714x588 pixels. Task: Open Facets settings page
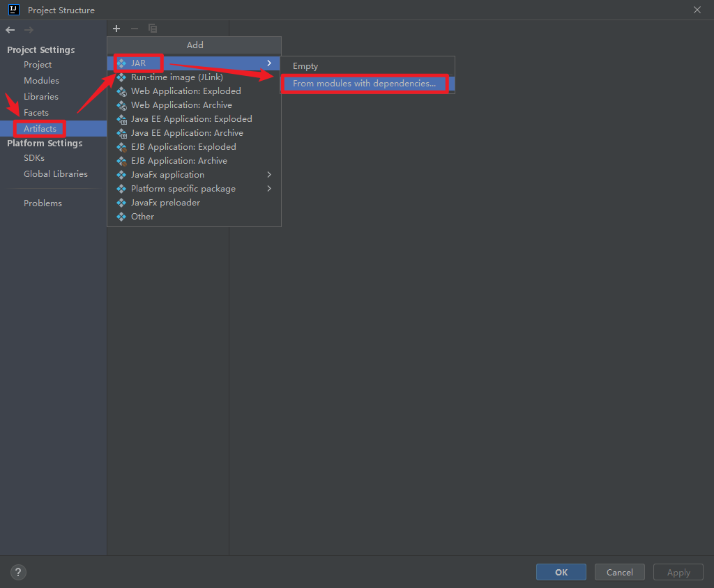click(53, 113)
